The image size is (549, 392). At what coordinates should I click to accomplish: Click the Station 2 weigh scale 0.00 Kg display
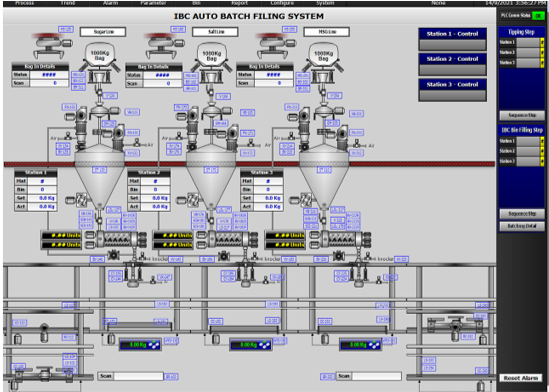pyautogui.click(x=250, y=345)
